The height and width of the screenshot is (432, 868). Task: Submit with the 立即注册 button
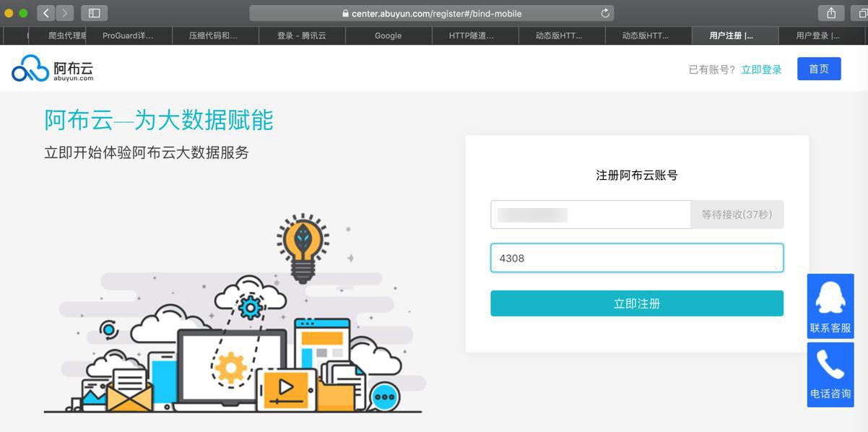pos(637,303)
